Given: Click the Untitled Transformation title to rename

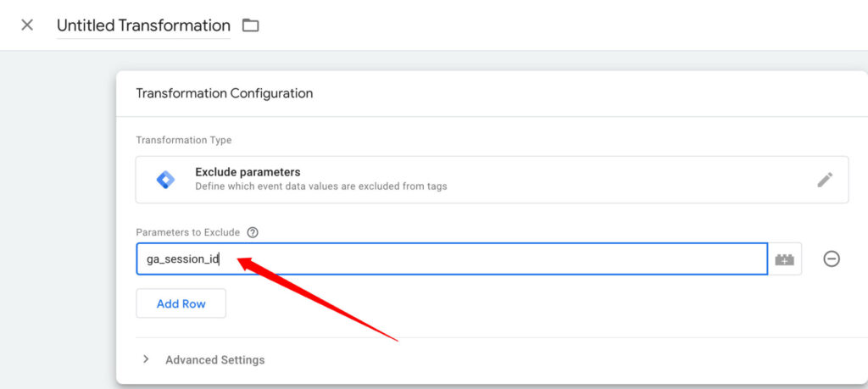Looking at the screenshot, I should pyautogui.click(x=143, y=25).
